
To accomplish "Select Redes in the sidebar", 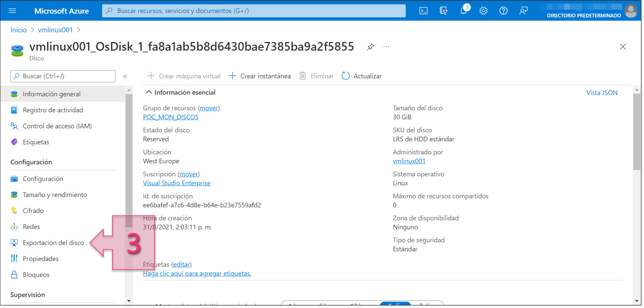I will 31,226.
